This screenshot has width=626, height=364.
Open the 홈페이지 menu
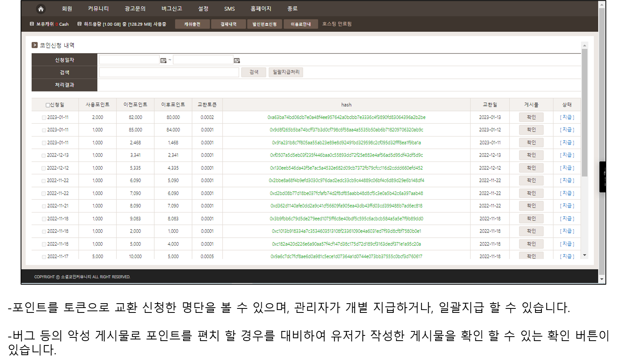click(x=261, y=9)
